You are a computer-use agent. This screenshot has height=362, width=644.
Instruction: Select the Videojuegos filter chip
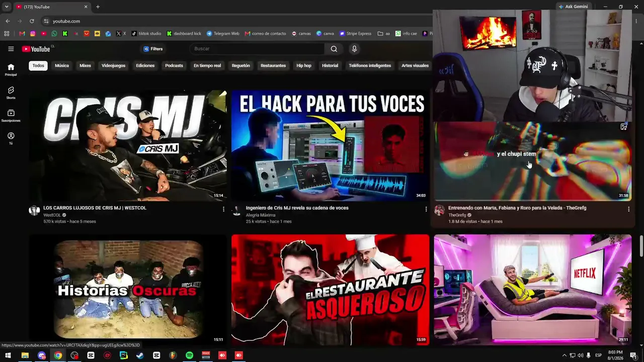(x=113, y=65)
